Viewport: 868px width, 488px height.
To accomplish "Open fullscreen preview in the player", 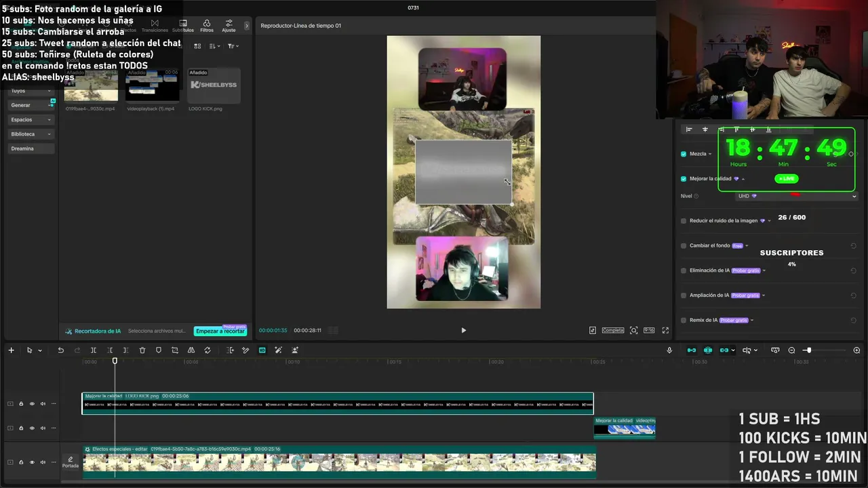I will coord(665,330).
